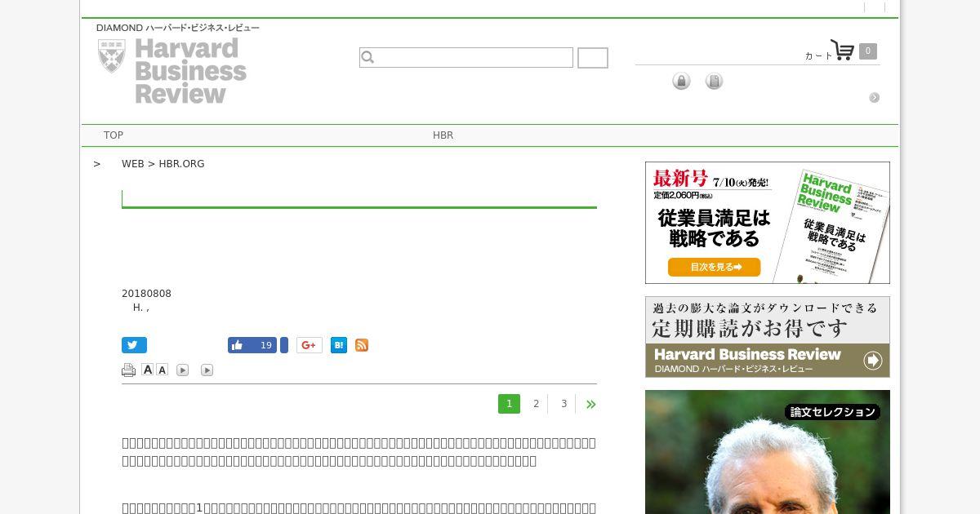Open the 論文セレクション portrait banner

(768, 452)
